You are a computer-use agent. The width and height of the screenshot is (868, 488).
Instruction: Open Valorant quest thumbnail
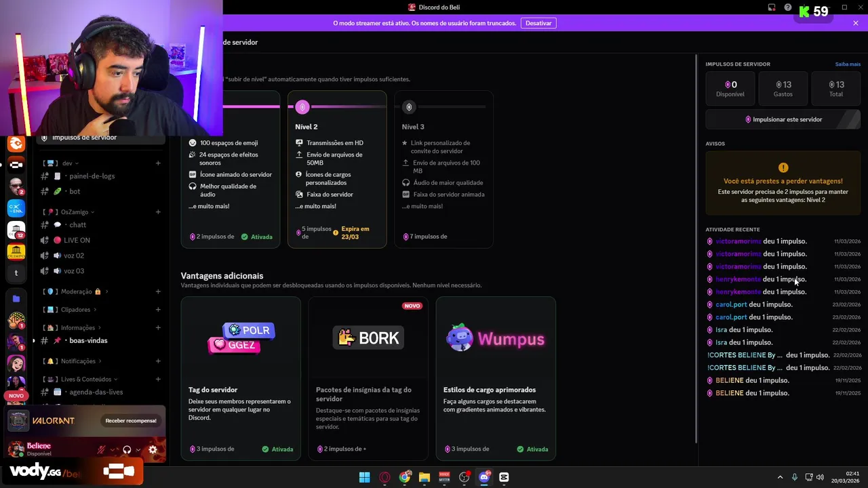pos(18,421)
